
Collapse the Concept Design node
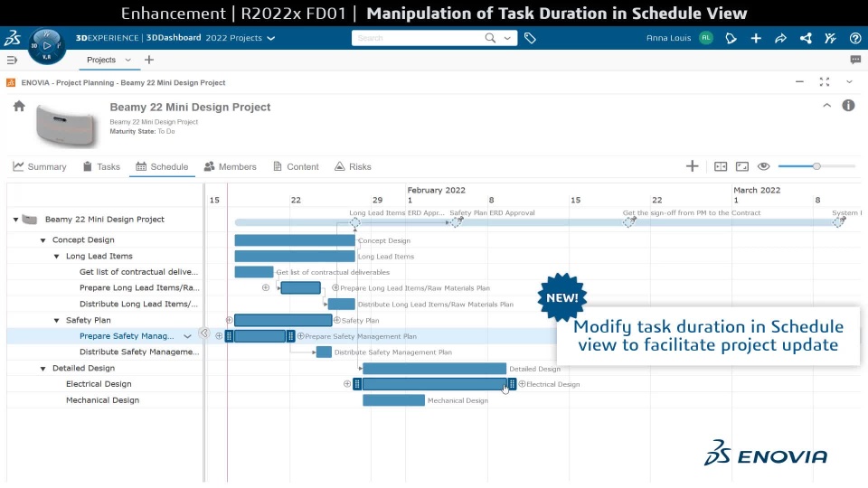click(42, 240)
